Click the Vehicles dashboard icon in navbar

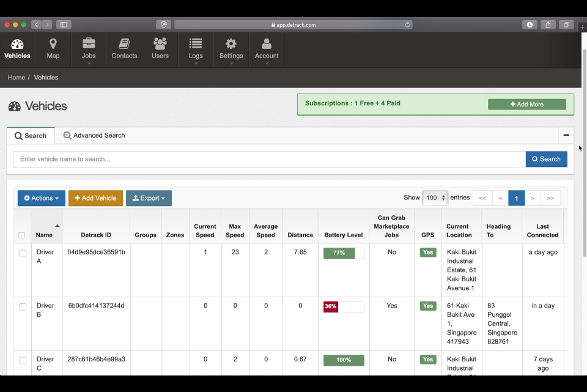point(17,44)
